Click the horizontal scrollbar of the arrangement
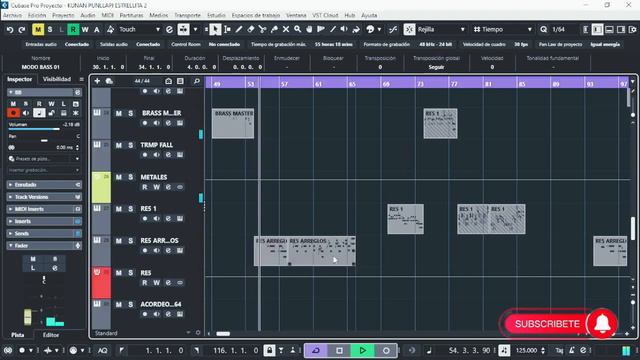This screenshot has width=640, height=360. click(223, 334)
